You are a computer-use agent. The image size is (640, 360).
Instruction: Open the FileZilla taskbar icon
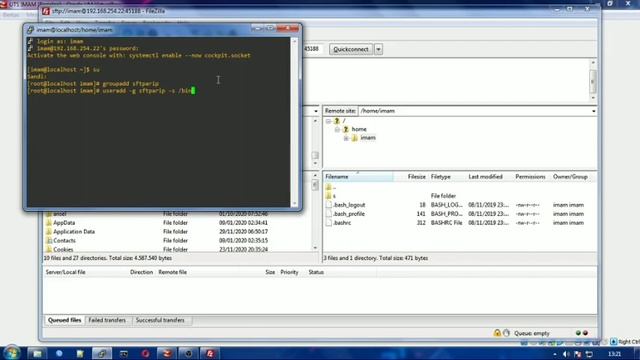(210, 353)
